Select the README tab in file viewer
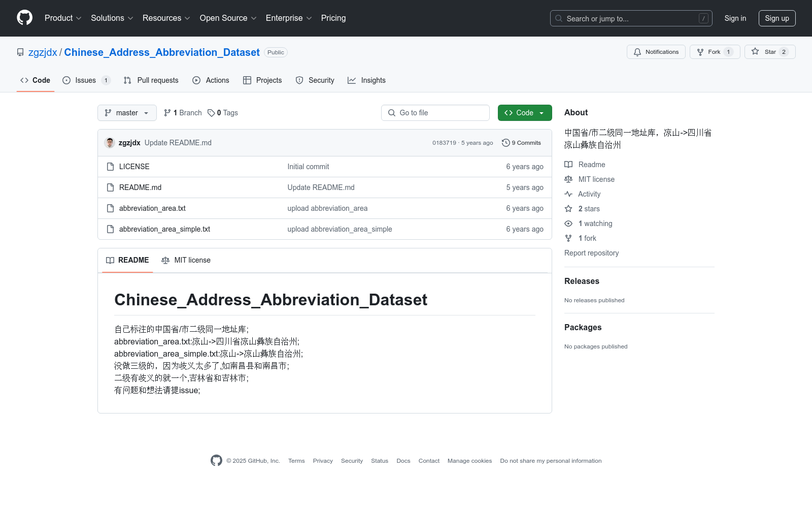 point(127,260)
